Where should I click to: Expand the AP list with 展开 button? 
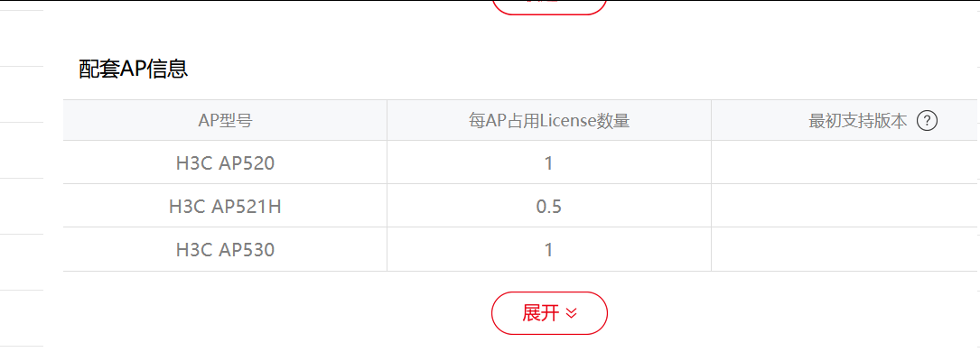549,313
